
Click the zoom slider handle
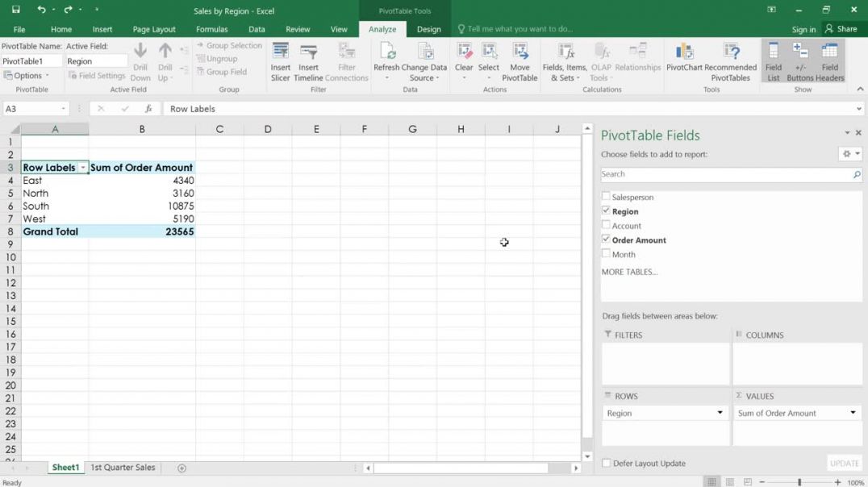click(799, 483)
